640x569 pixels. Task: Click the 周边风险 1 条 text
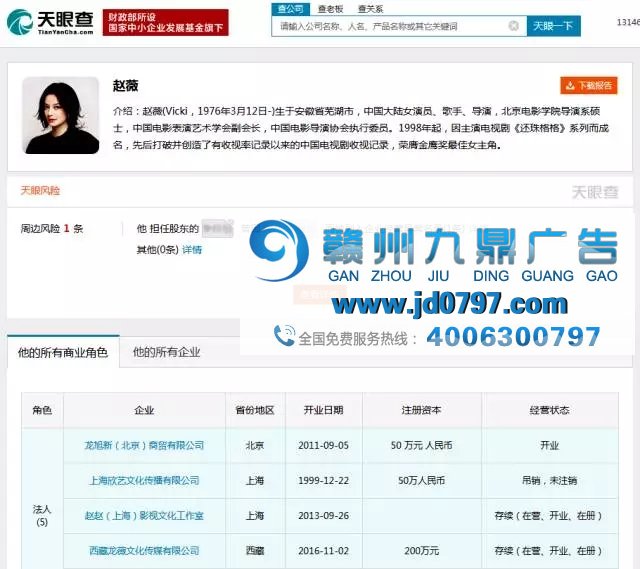52,229
